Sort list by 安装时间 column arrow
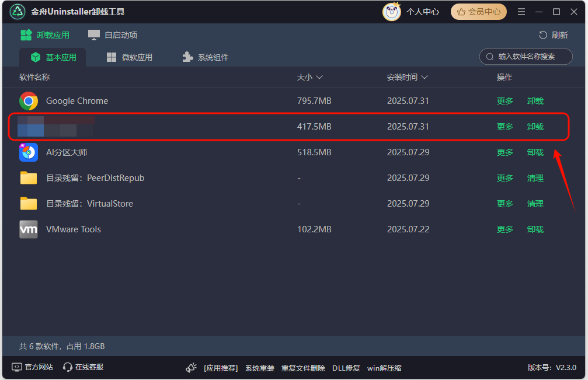The width and height of the screenshot is (588, 380). (425, 78)
